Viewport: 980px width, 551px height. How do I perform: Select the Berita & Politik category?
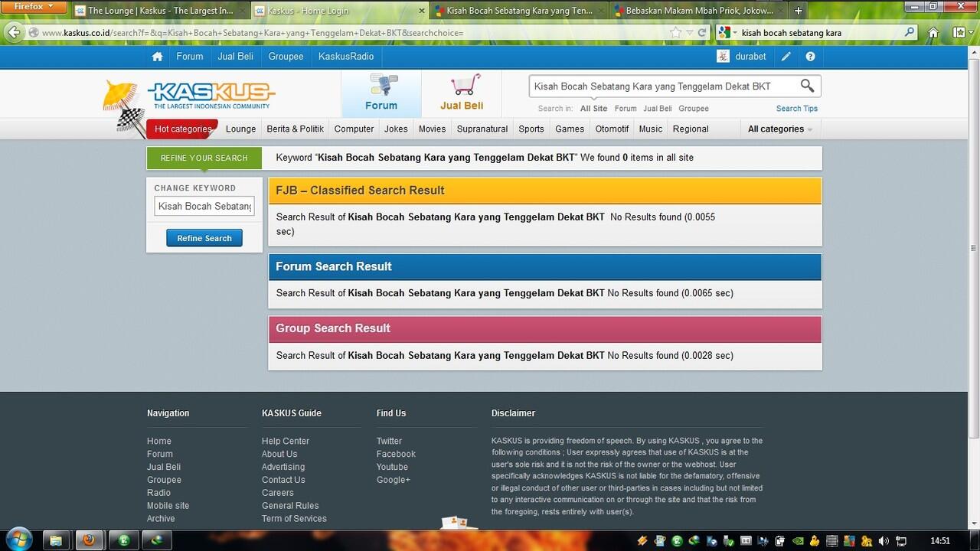pos(295,129)
